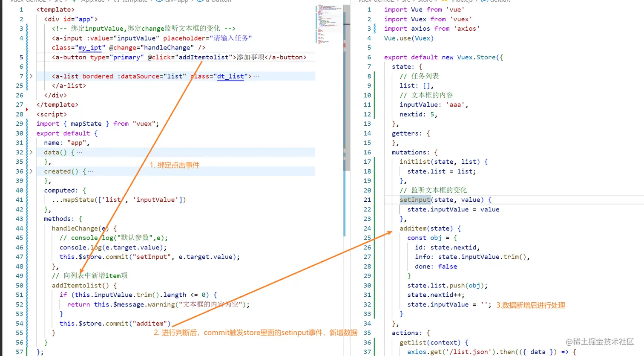Click the a-input :value="inputValue" line
The width and height of the screenshot is (644, 356).
click(152, 38)
